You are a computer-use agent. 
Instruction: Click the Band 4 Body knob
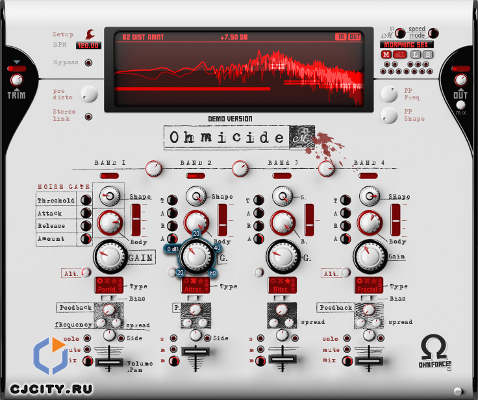point(369,223)
